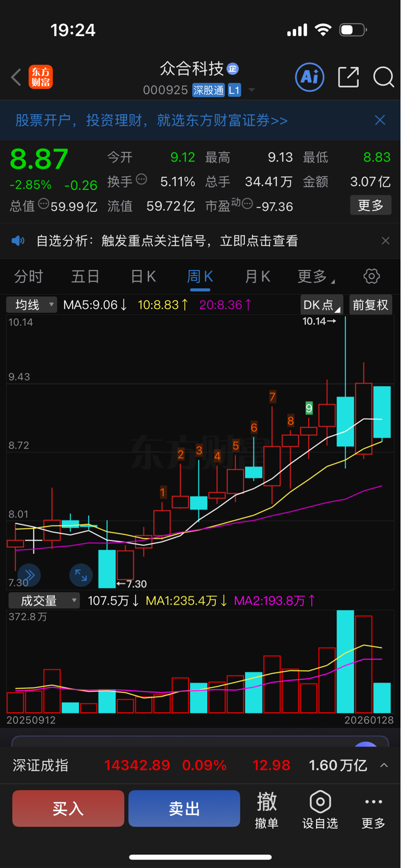Viewport: 401px width, 868px height.
Task: Tap the 金额 3.07亿 value
Action: [370, 182]
